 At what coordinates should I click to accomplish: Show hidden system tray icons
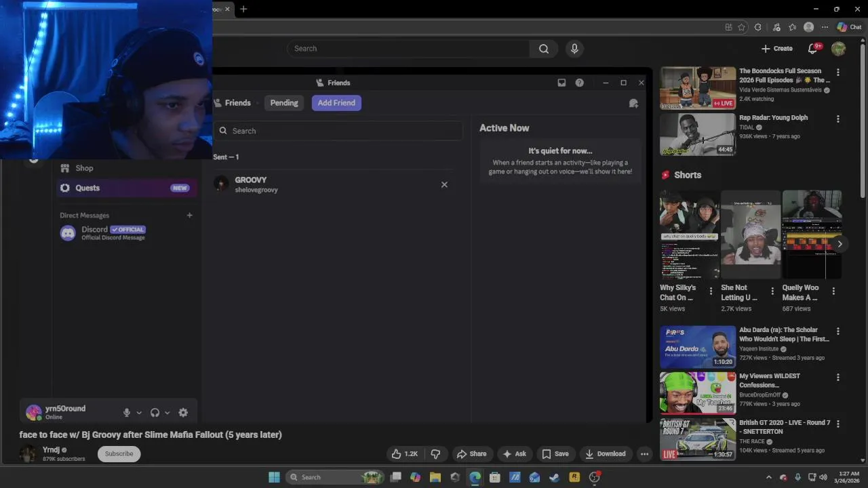pos(768,477)
